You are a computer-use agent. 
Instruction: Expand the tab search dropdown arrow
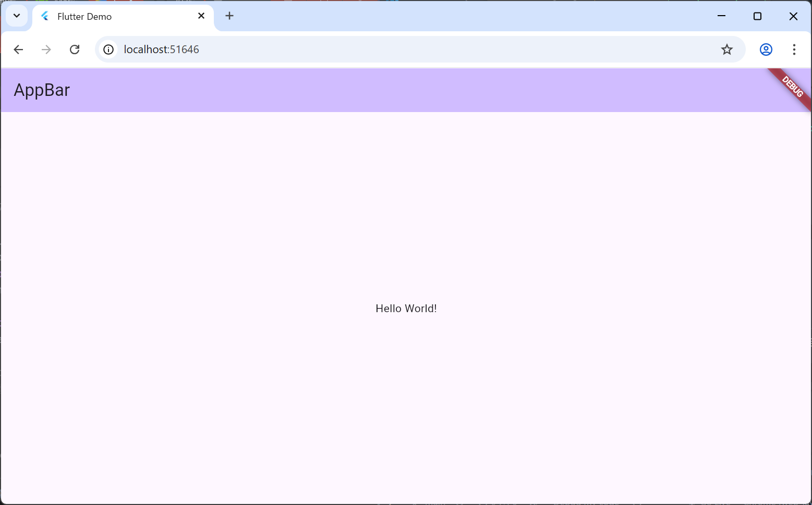click(17, 16)
